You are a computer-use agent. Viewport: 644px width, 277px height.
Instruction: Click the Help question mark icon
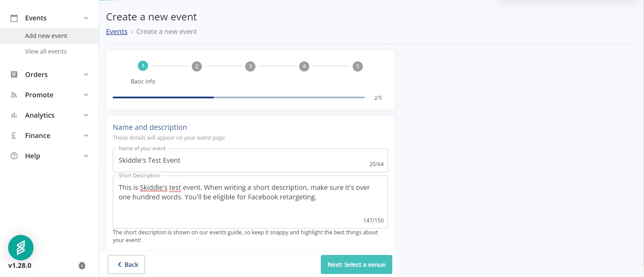click(14, 156)
